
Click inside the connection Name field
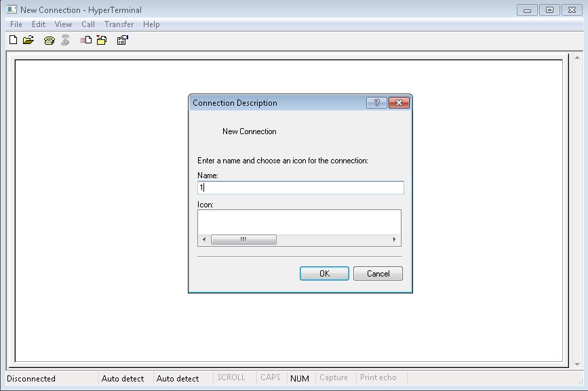pos(300,187)
